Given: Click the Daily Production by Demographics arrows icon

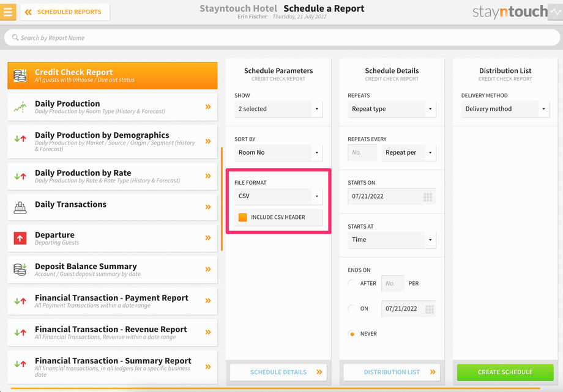Looking at the screenshot, I should (x=20, y=139).
